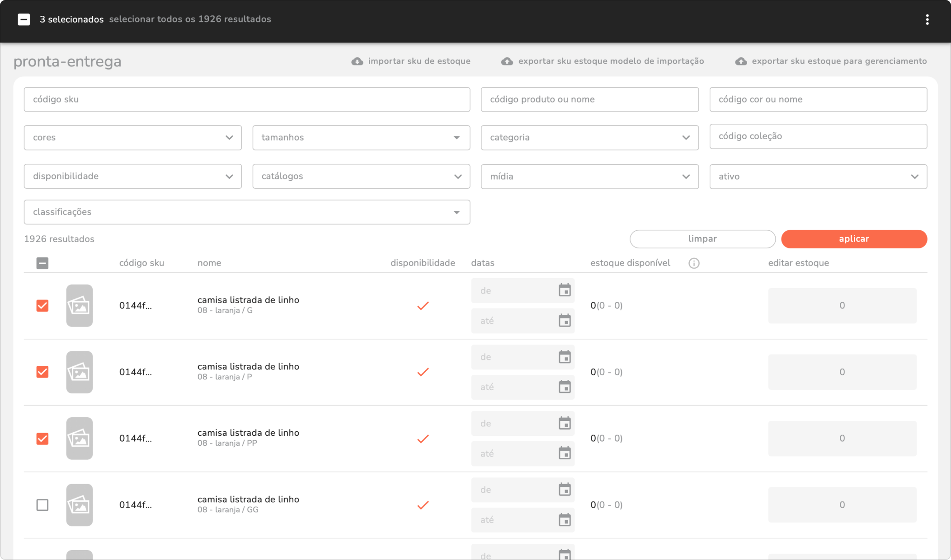Check the laranja / GG row checkbox
The image size is (951, 560).
tap(42, 505)
